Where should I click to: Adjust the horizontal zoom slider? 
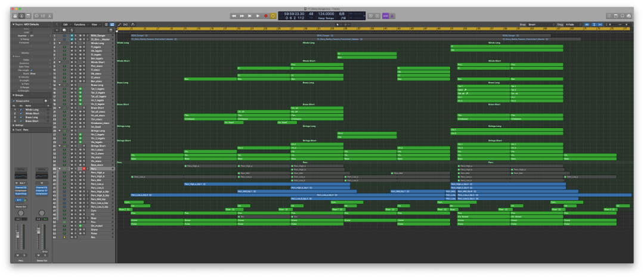626,24
